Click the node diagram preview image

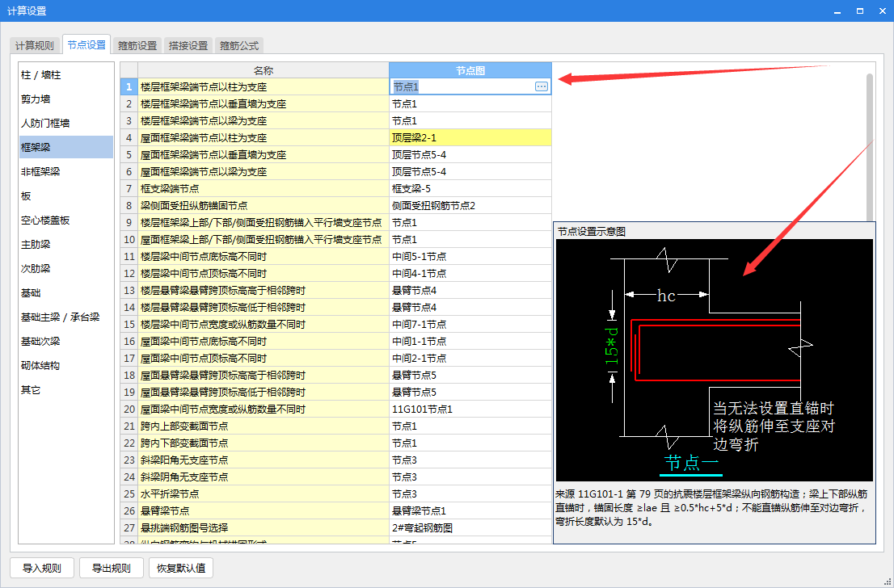(715, 360)
